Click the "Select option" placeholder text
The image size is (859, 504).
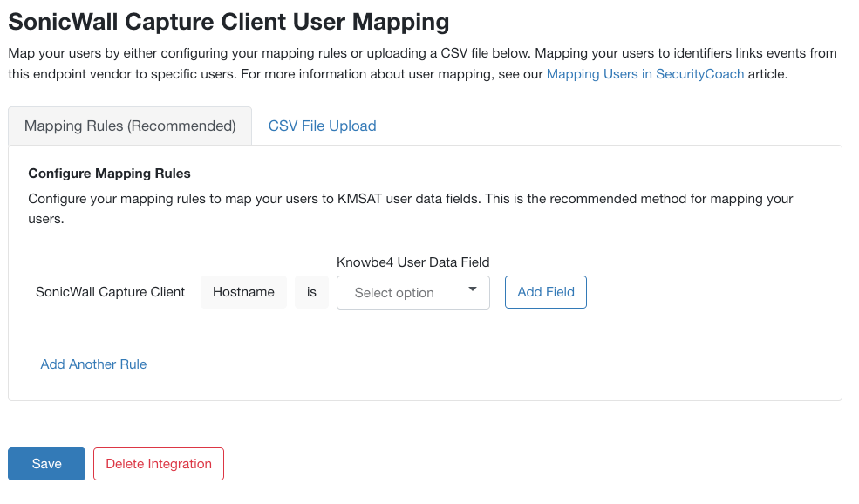394,293
